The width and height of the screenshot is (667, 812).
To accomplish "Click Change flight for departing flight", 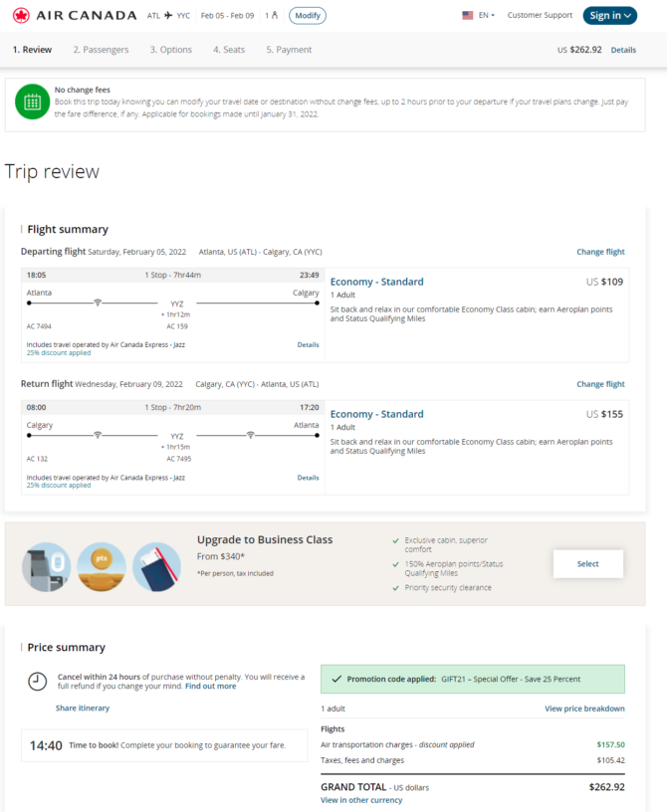I will pyautogui.click(x=600, y=252).
